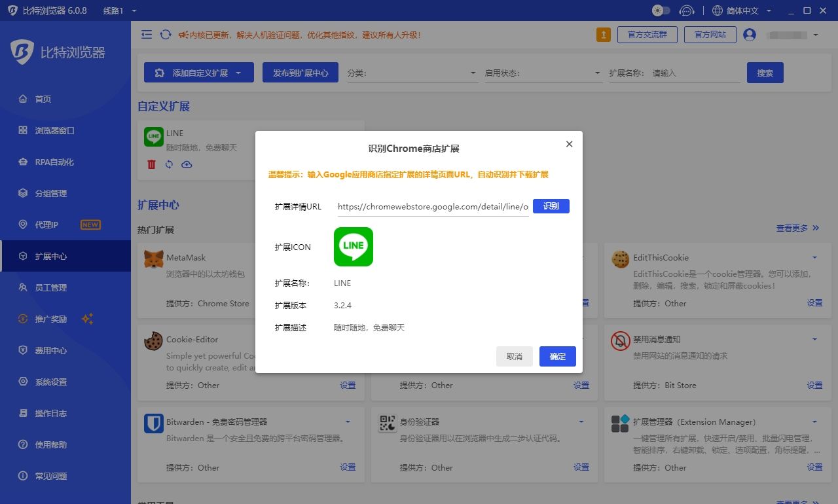The height and width of the screenshot is (504, 838).
Task: Toggle the light/dark theme switch
Action: point(661,10)
